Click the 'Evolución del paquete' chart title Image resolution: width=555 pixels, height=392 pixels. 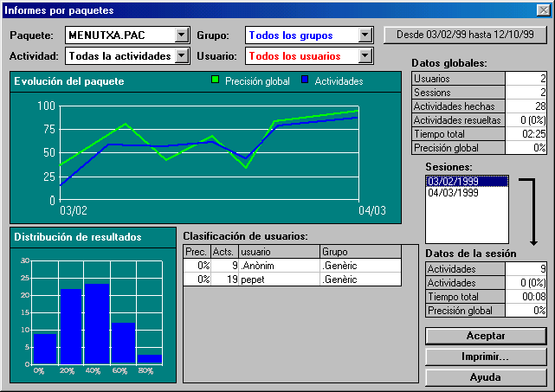coord(69,81)
